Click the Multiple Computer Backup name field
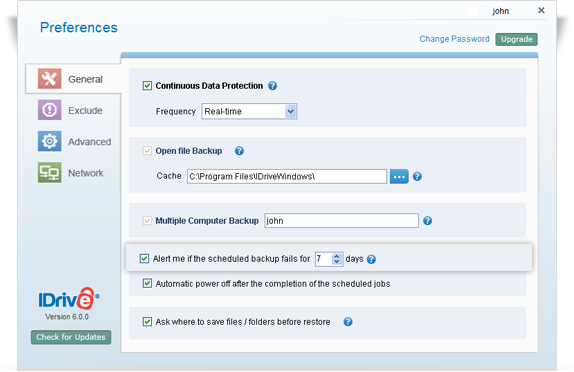574x372 pixels. [x=342, y=221]
